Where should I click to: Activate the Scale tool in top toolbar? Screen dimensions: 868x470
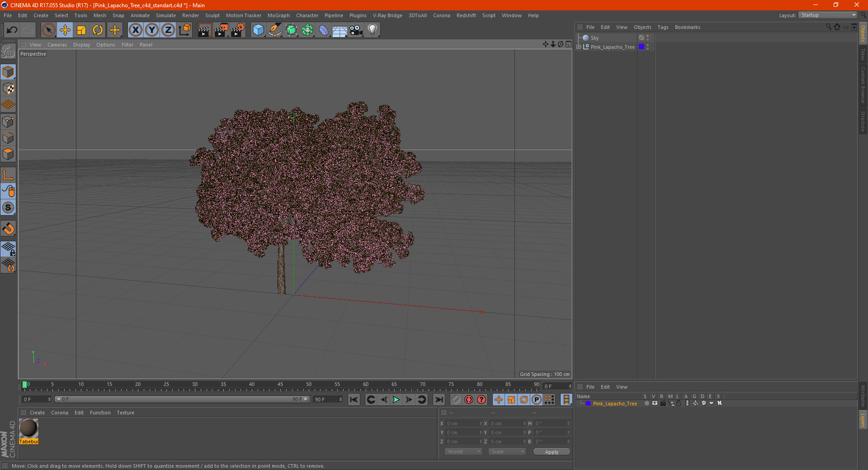[81, 30]
